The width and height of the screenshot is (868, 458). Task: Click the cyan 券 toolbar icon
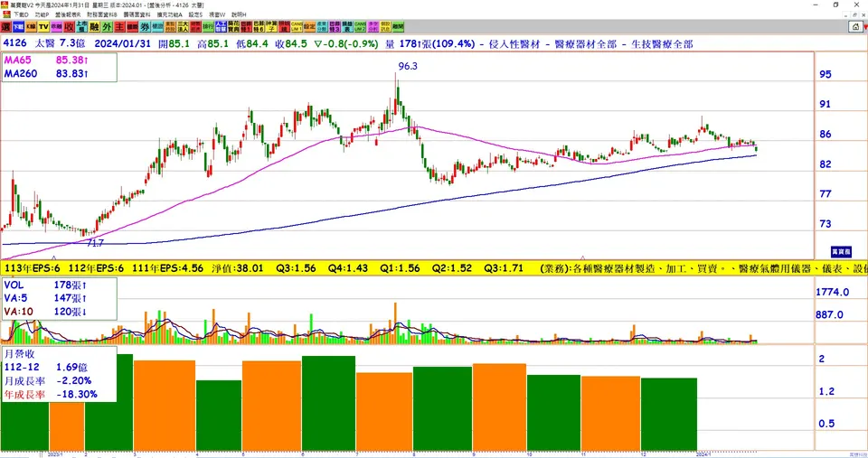[145, 26]
